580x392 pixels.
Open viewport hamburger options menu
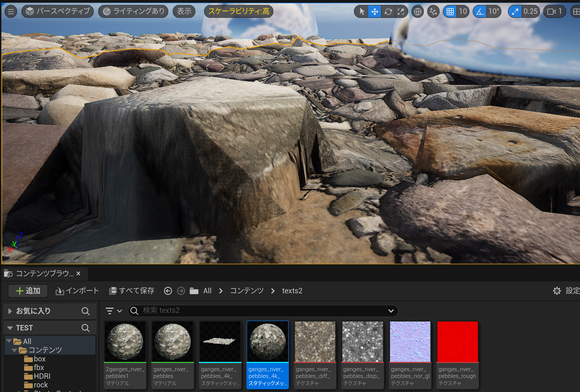(11, 11)
